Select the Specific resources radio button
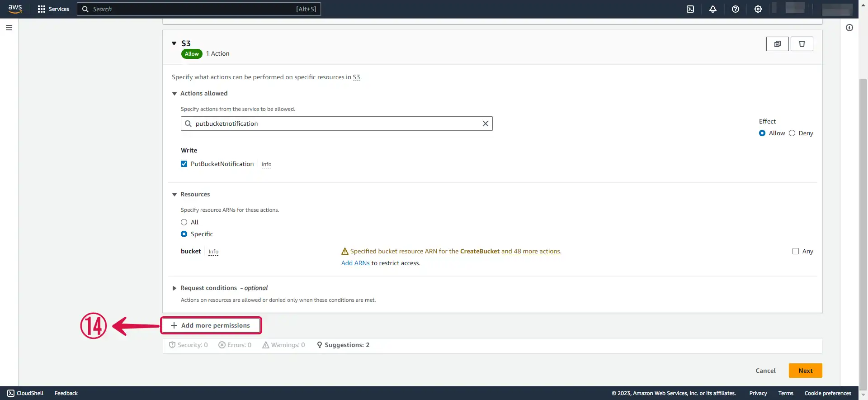This screenshot has width=868, height=400. 184,234
